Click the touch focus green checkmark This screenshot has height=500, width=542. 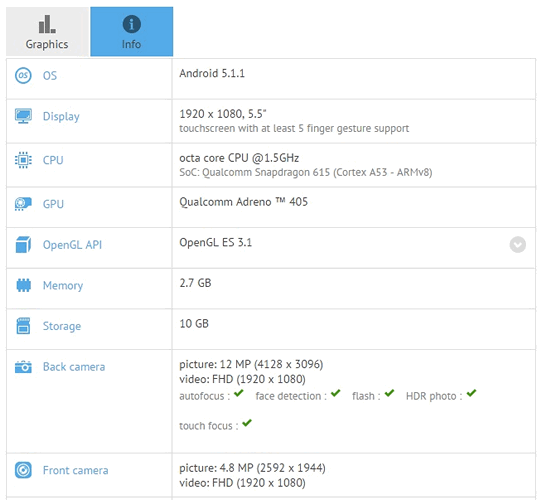click(247, 423)
